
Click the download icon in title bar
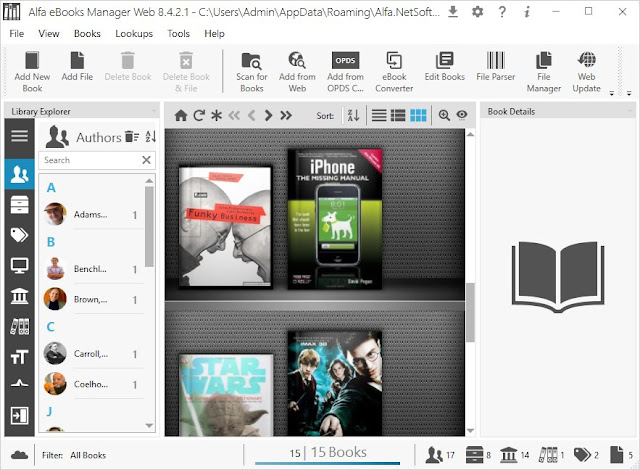tap(453, 12)
